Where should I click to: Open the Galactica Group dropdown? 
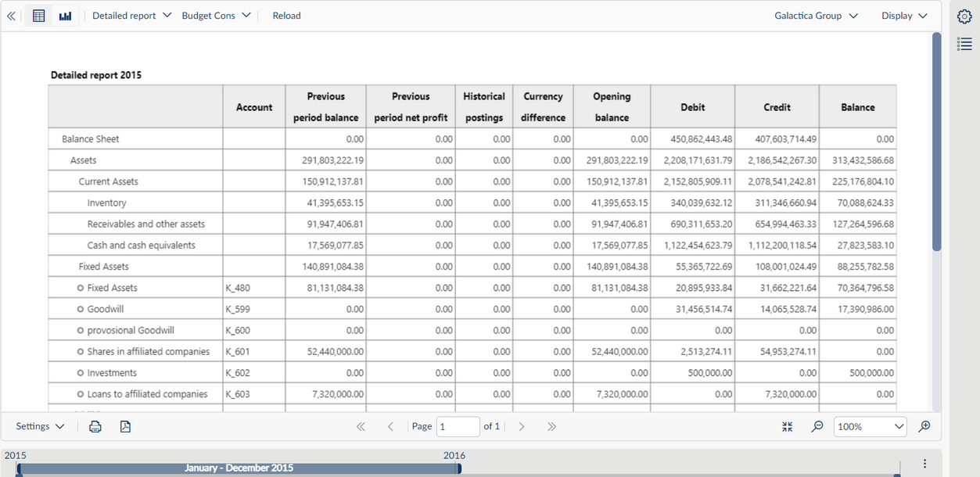[x=816, y=16]
